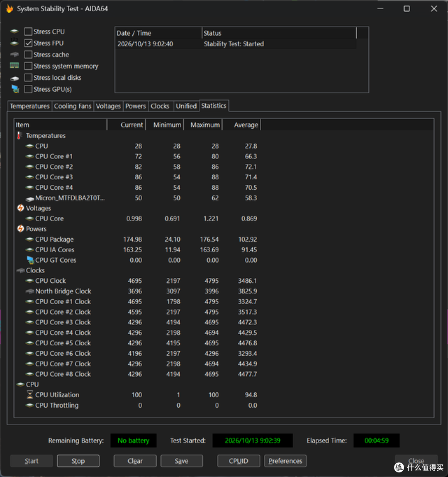448x477 pixels.
Task: Click the lightning icon next to Powers
Action: click(20, 229)
